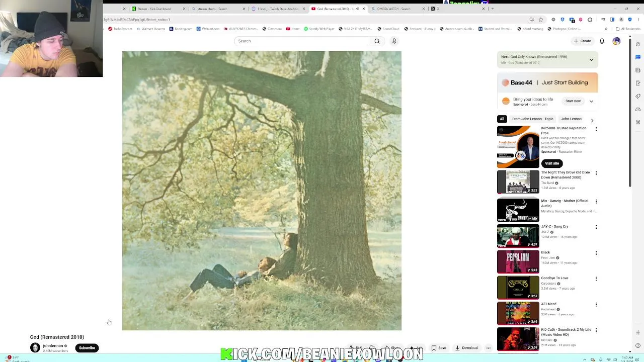The width and height of the screenshot is (644, 362).
Task: Open the sidebar chat messages icon
Action: pyautogui.click(x=638, y=57)
